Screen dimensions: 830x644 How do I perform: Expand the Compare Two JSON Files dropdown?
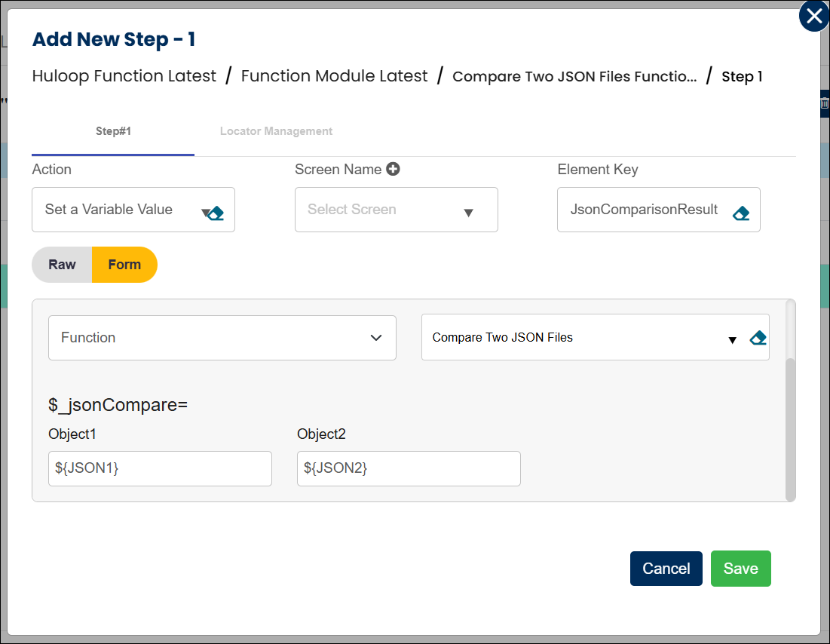click(x=731, y=340)
